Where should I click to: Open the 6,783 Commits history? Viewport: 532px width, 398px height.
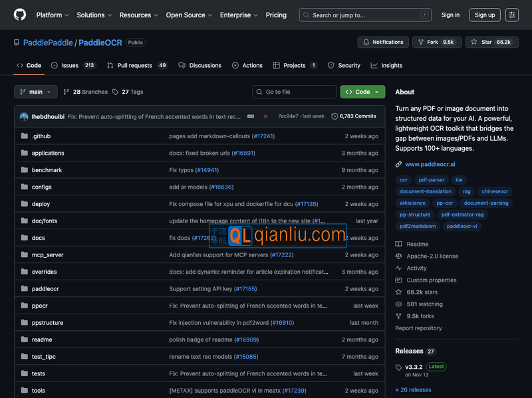354,116
